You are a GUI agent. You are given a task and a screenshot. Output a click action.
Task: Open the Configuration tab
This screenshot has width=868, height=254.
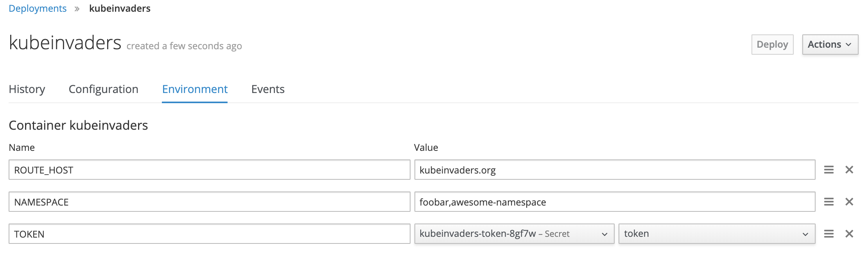[x=104, y=89]
